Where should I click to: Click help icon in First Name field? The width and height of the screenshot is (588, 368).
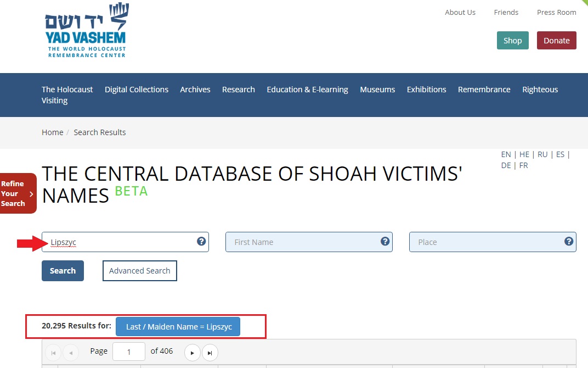(x=385, y=241)
